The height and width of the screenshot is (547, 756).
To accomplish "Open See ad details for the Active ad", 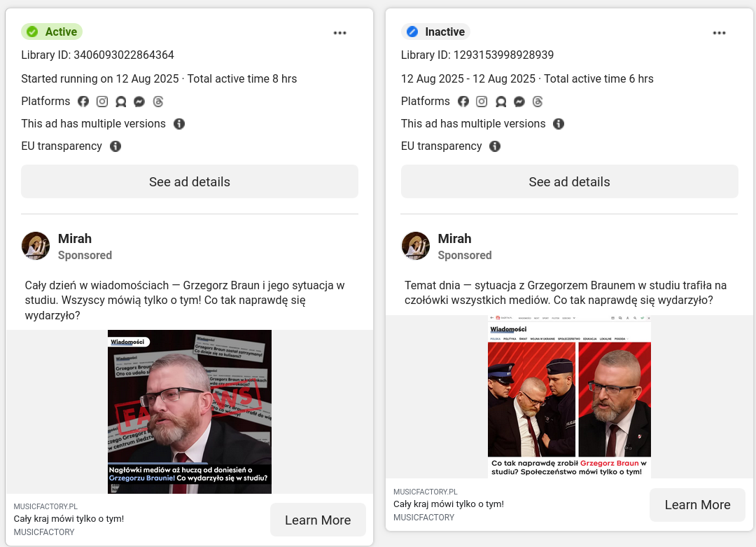I will tap(190, 181).
